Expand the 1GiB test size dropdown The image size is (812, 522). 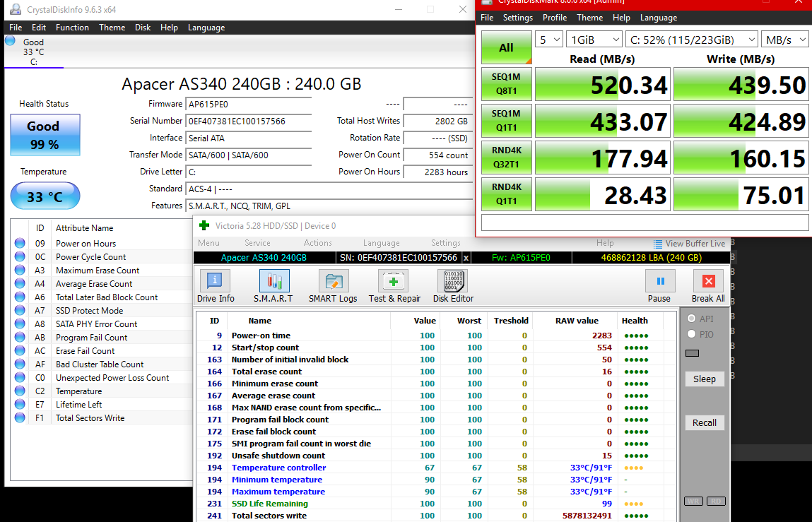point(594,40)
